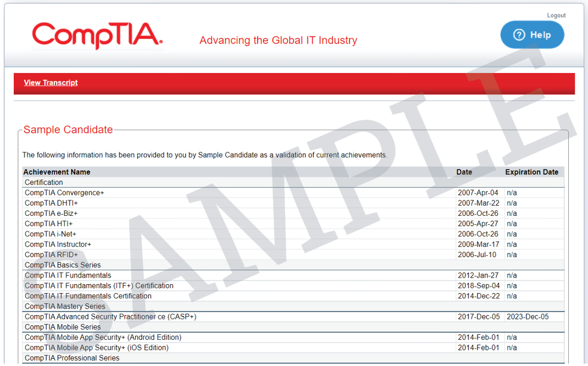Click the Certification group row
This screenshot has height=366, width=588.
click(293, 182)
